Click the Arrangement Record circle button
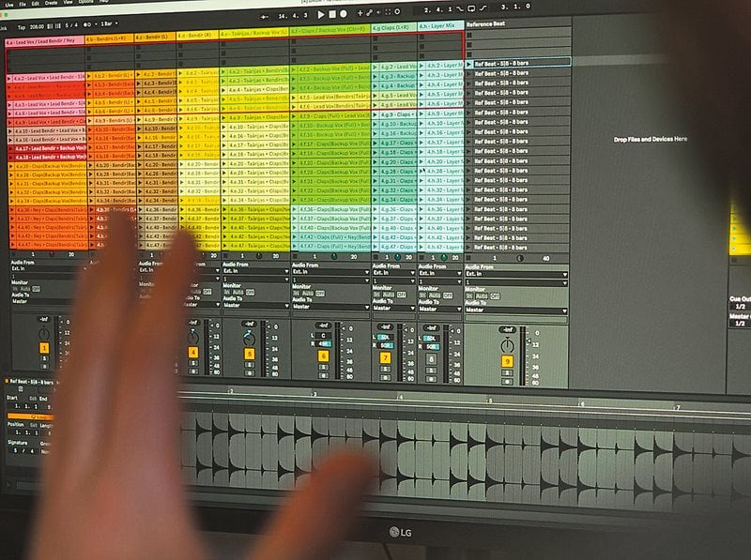Screen dimensions: 751x560 pos(344,14)
